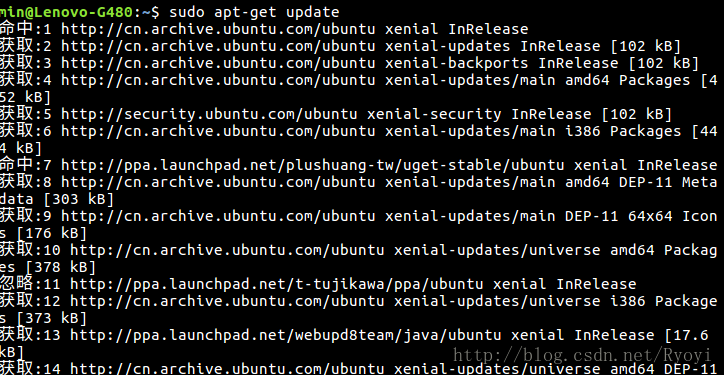The image size is (724, 375).
Task: Click 'xenial-updates/universe' on line 获取:10
Action: 497,250
